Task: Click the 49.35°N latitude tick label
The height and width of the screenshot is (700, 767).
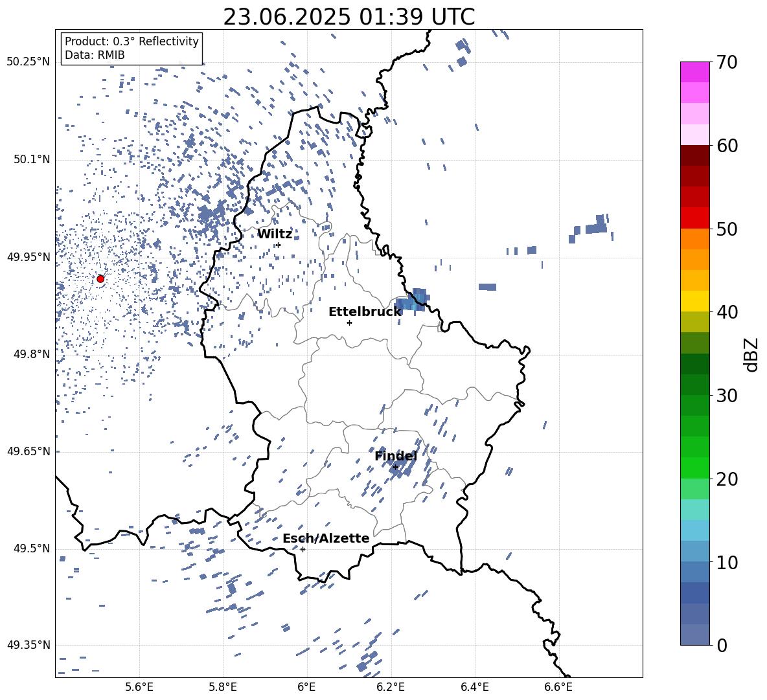Action: (x=29, y=645)
